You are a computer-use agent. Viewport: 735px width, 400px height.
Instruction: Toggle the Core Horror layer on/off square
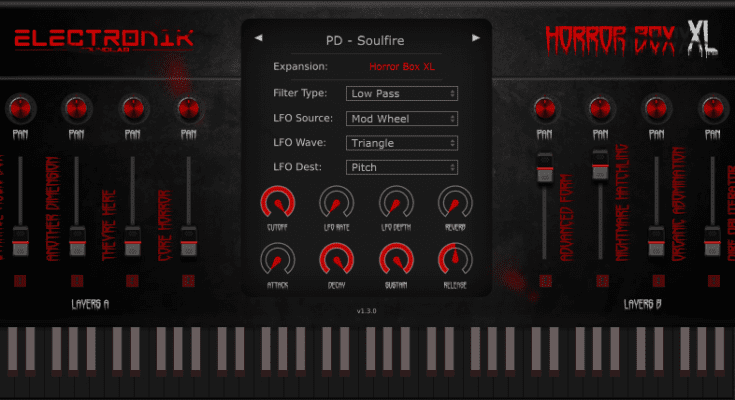click(187, 281)
